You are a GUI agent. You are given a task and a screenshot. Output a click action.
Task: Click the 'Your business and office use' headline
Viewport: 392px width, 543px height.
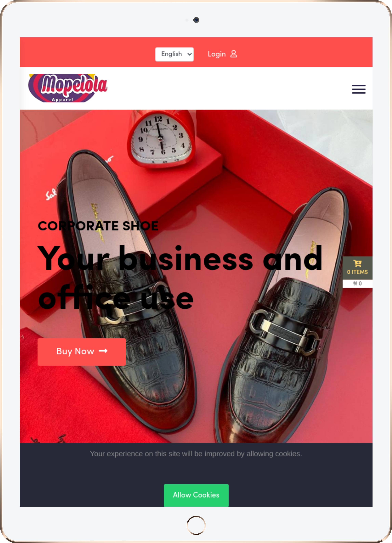[180, 277]
